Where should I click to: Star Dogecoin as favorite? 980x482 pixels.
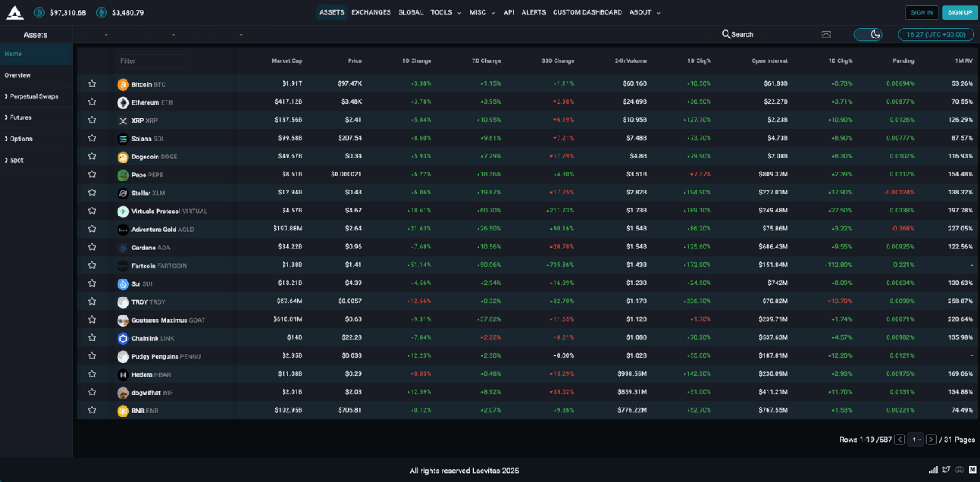(92, 157)
